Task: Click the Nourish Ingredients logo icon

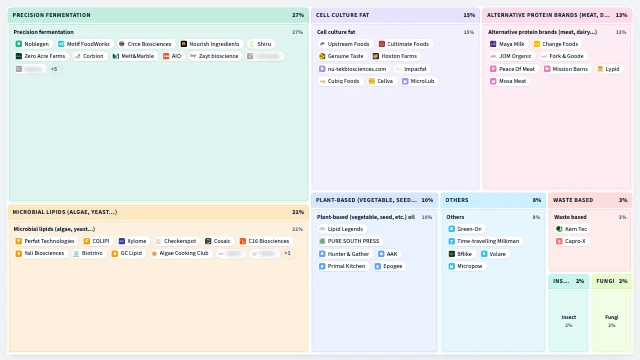Action: click(184, 44)
